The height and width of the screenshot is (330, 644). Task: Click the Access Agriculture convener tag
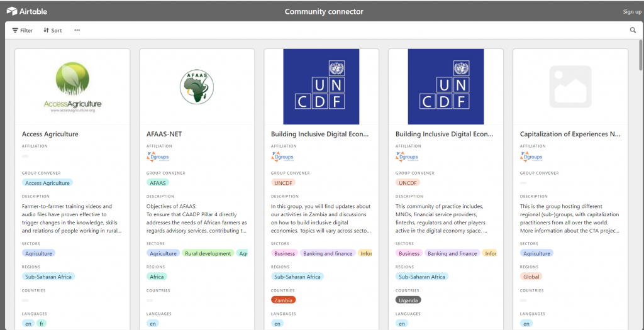(47, 183)
